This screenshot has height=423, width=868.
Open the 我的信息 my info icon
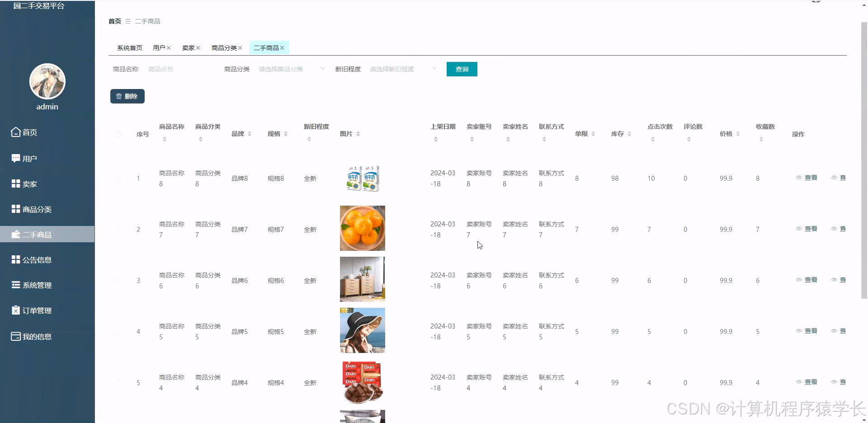(x=15, y=336)
